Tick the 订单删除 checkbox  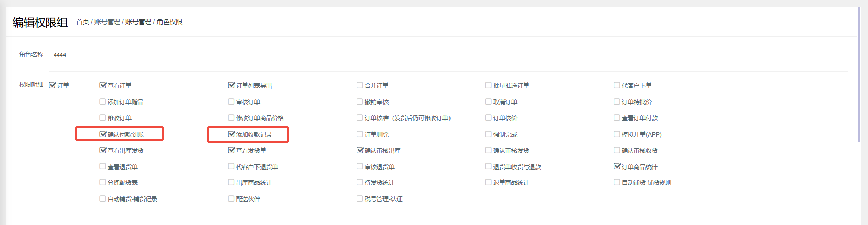click(x=360, y=134)
